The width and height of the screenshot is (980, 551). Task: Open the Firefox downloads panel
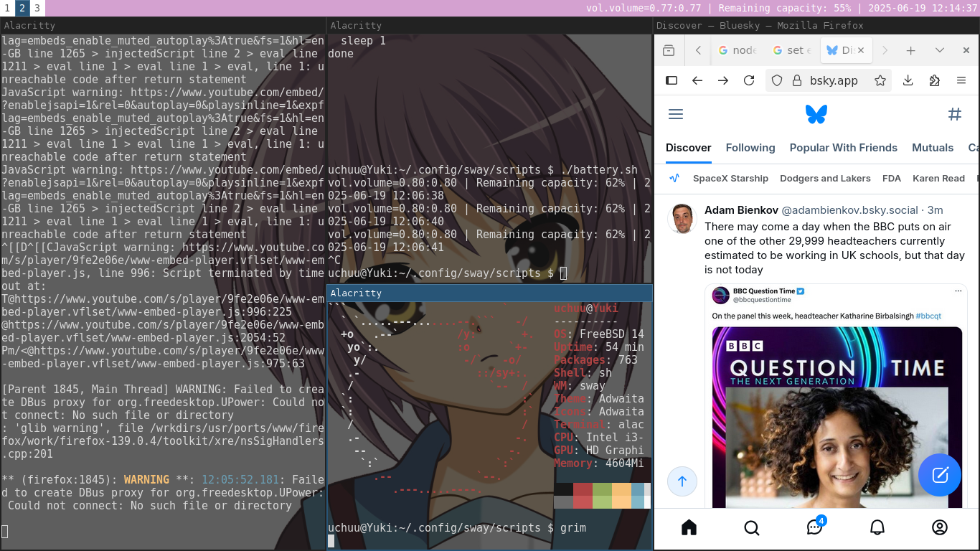click(x=908, y=80)
